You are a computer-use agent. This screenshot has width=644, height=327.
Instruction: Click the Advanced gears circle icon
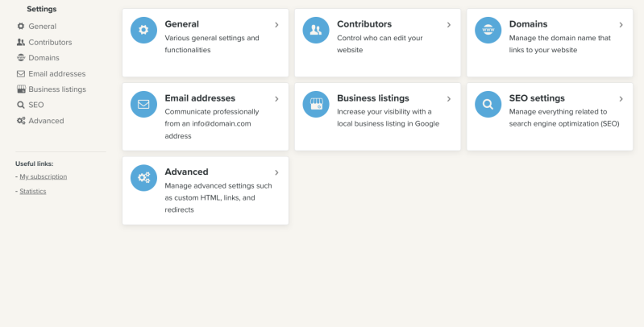[143, 178]
